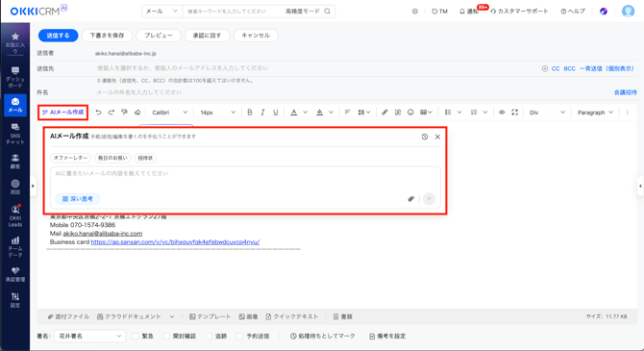Click the bulleted list icon

coord(448,113)
